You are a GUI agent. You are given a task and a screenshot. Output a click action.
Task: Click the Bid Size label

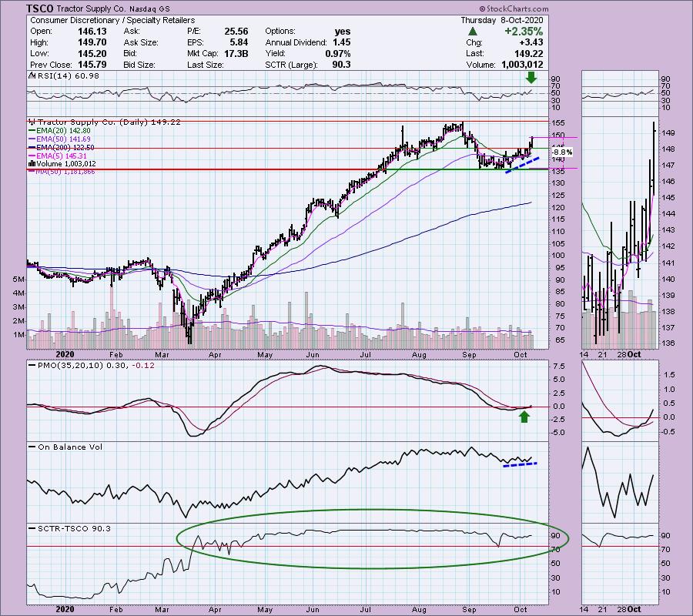139,65
